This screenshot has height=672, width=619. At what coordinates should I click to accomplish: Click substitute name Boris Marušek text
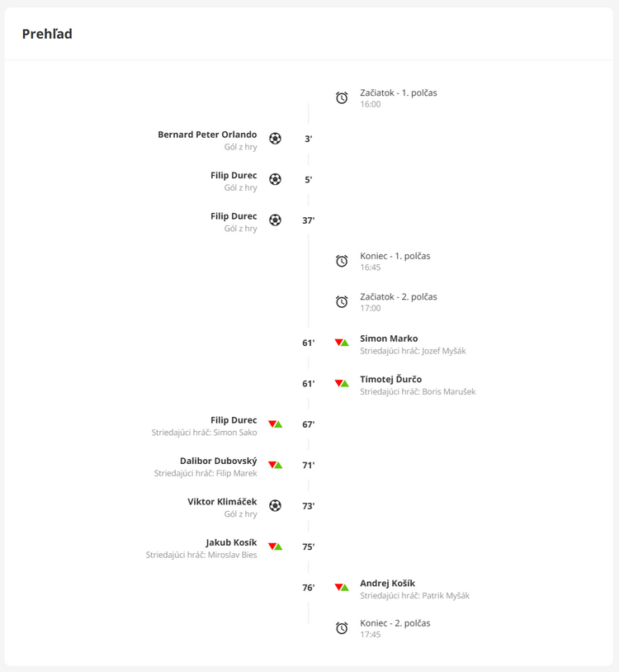448,391
